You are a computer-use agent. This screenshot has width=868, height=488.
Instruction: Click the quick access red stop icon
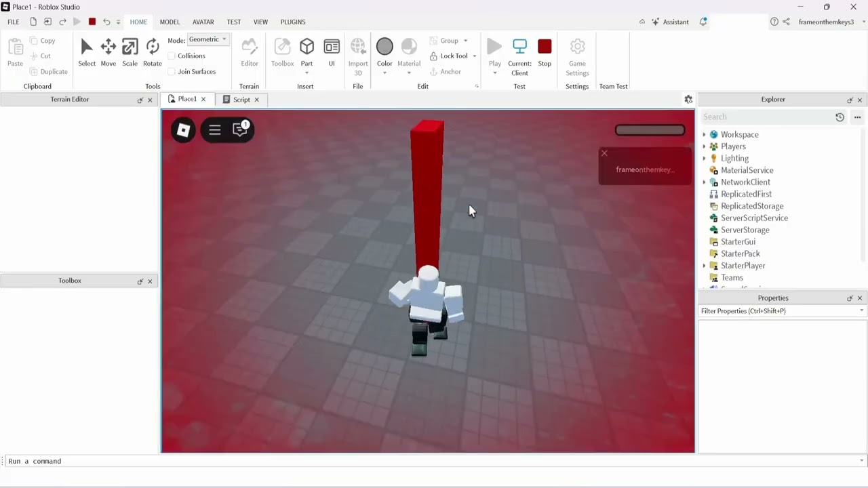[92, 22]
